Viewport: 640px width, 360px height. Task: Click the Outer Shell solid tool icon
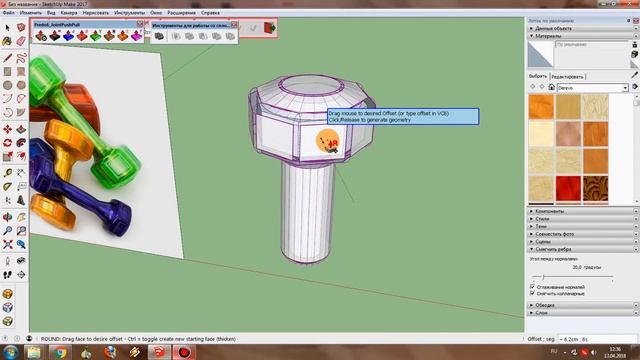(159, 36)
